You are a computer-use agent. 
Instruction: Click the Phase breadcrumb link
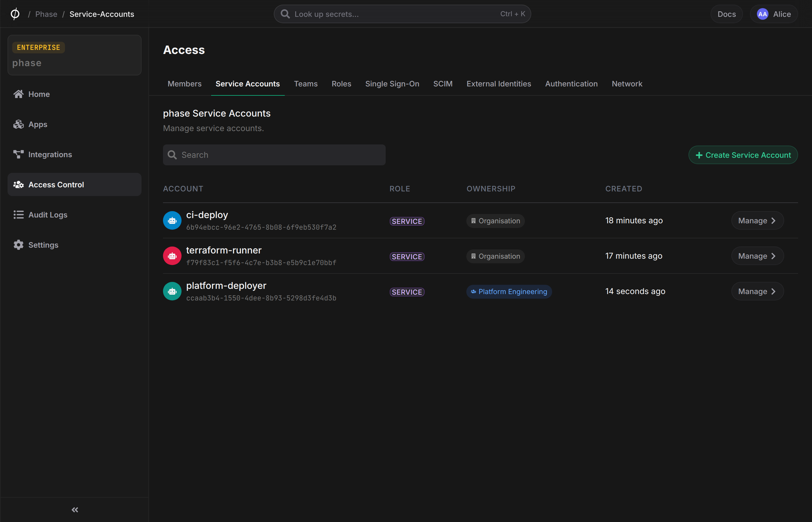pyautogui.click(x=46, y=14)
